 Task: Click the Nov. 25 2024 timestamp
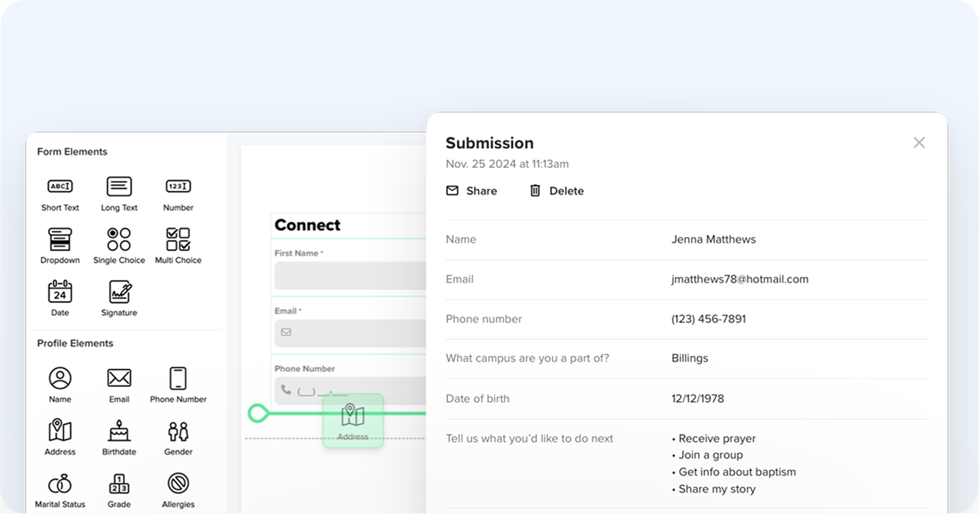point(507,163)
